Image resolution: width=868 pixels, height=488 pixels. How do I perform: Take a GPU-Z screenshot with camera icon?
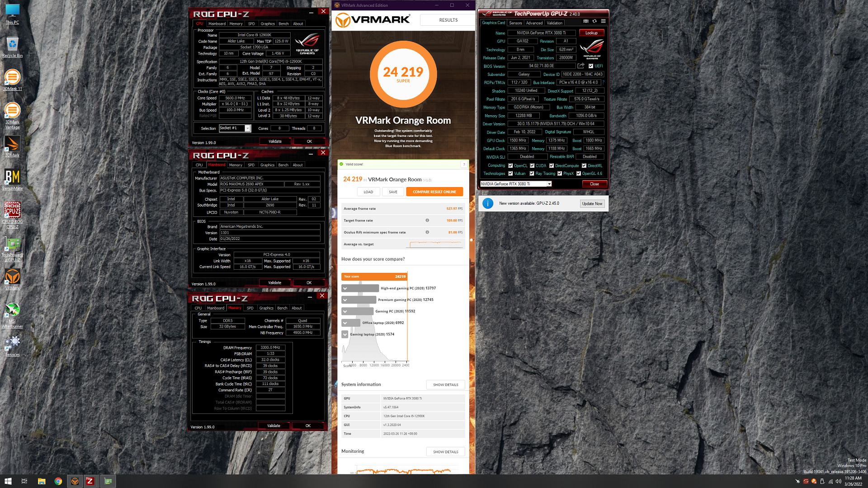tap(586, 21)
